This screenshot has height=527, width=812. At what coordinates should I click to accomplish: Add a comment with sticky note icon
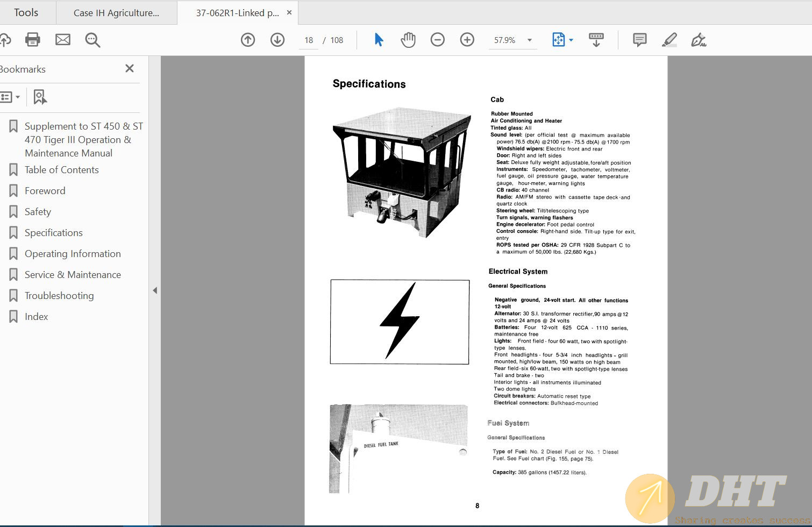click(x=640, y=40)
